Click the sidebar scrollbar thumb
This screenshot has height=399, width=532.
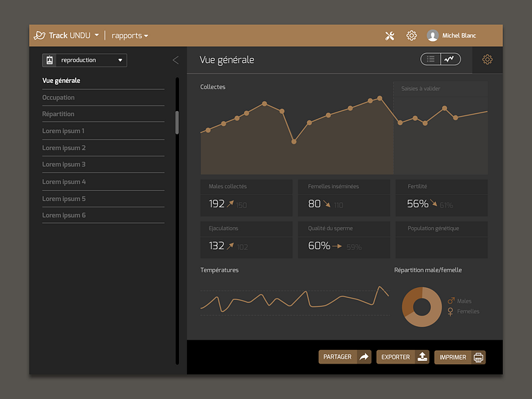point(177,122)
